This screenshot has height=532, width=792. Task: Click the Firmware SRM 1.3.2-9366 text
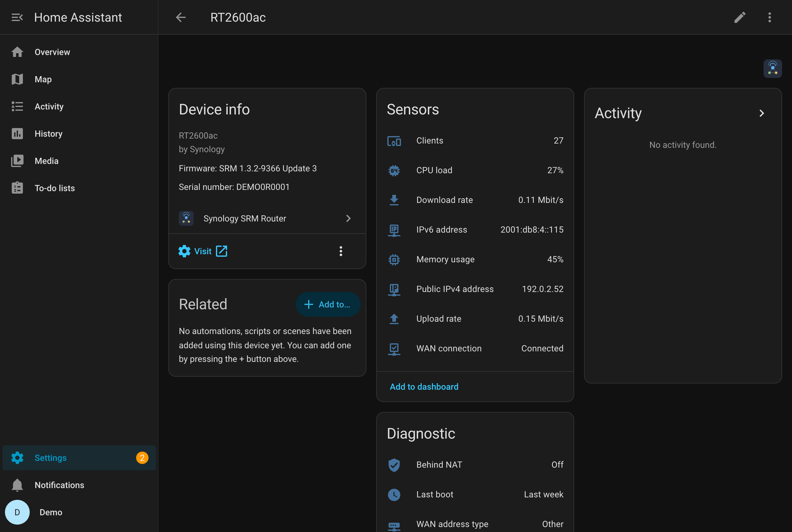click(247, 168)
